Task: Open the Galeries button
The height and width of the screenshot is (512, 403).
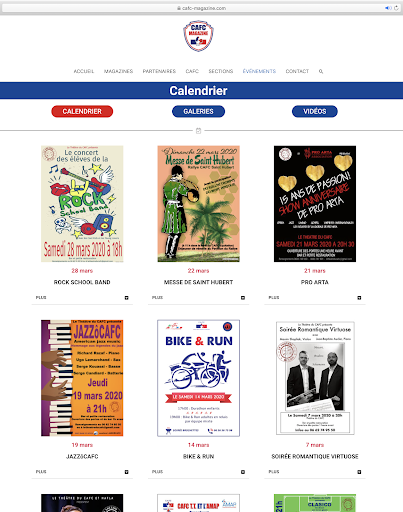Action: 198,111
